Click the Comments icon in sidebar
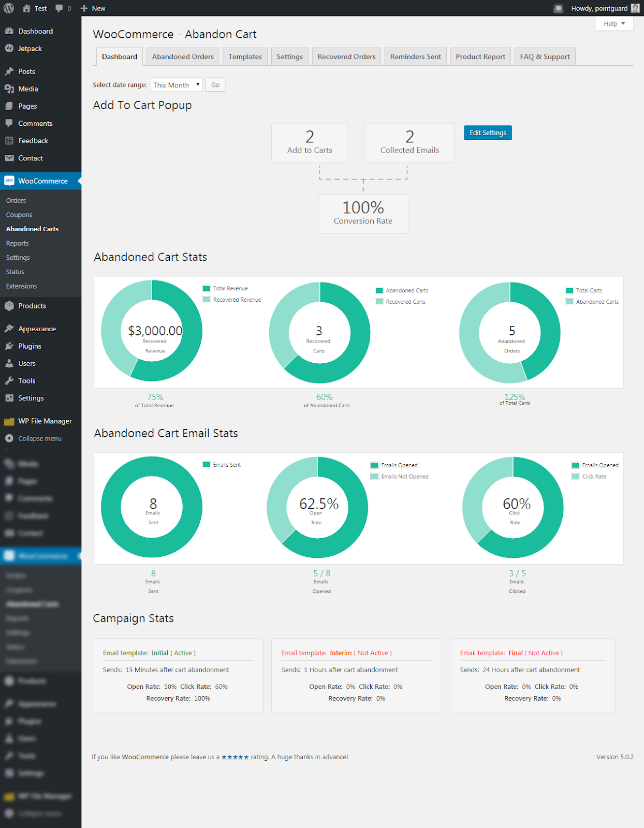Viewport: 644px width, 828px height. [9, 123]
